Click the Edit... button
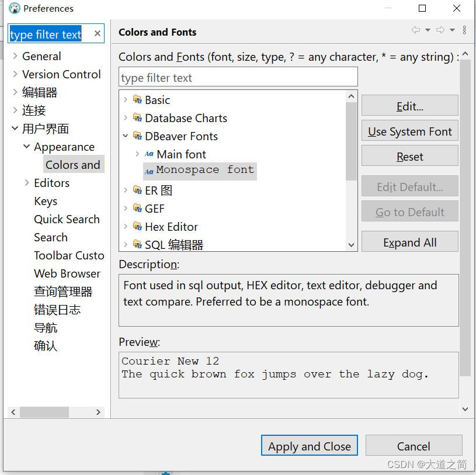 coord(410,106)
